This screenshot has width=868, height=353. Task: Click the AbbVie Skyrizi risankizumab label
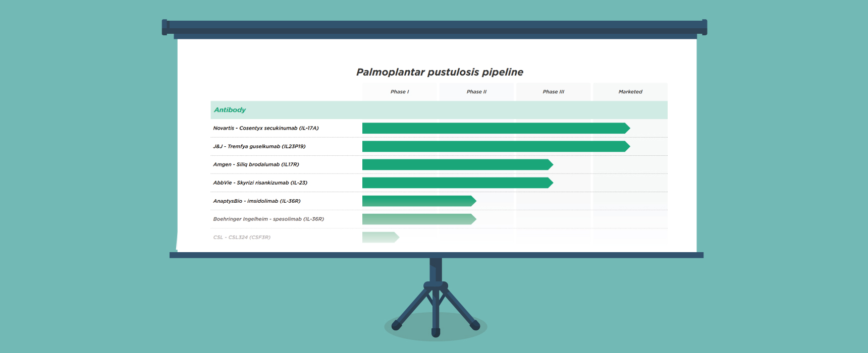(x=260, y=183)
